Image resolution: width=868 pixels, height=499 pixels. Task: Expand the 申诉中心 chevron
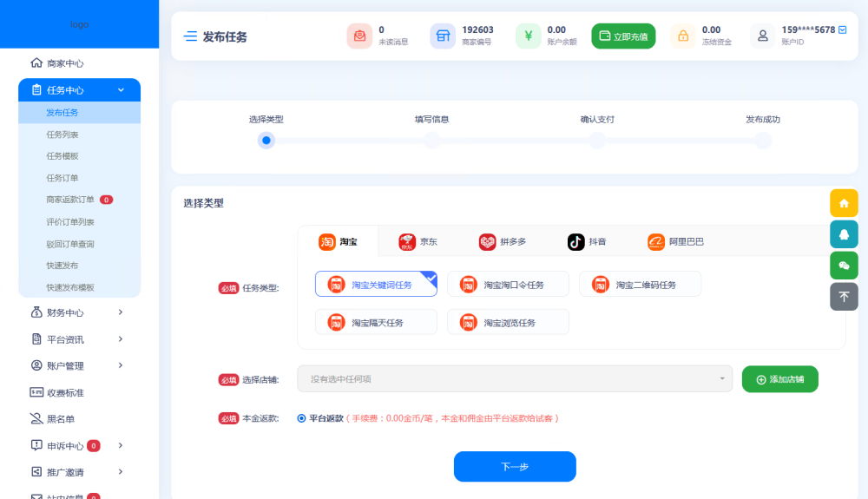pyautogui.click(x=121, y=445)
